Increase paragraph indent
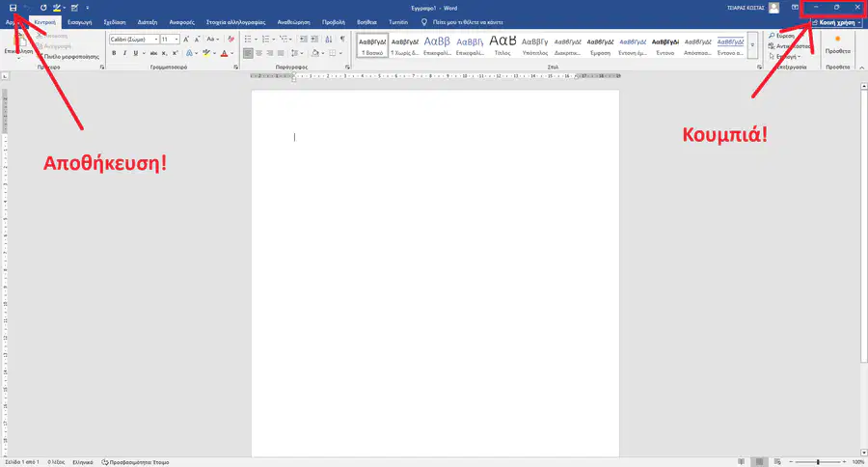Screen dimensions: 868x467 point(314,40)
